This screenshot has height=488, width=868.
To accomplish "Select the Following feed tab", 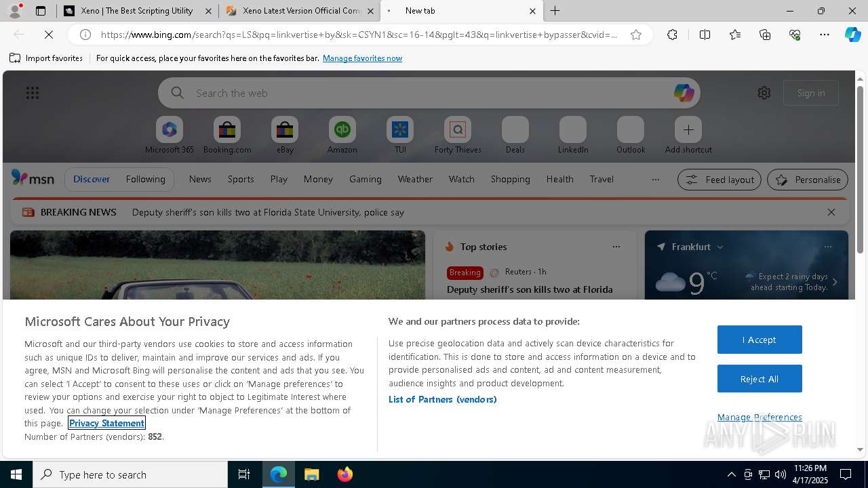I will click(145, 180).
